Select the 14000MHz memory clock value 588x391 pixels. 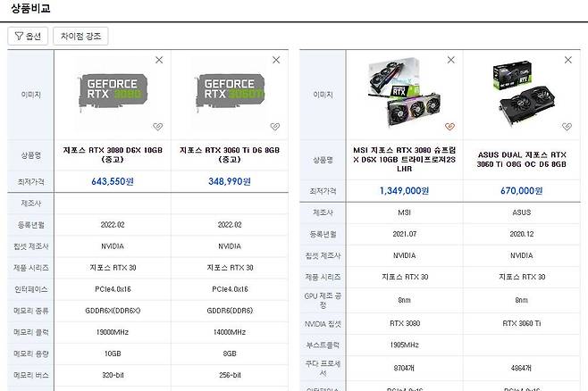coord(230,332)
